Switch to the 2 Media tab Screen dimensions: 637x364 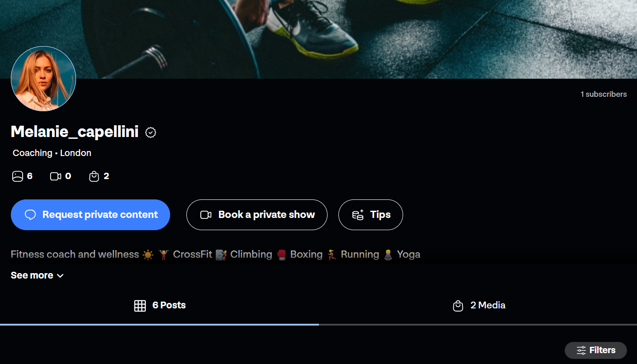click(478, 306)
